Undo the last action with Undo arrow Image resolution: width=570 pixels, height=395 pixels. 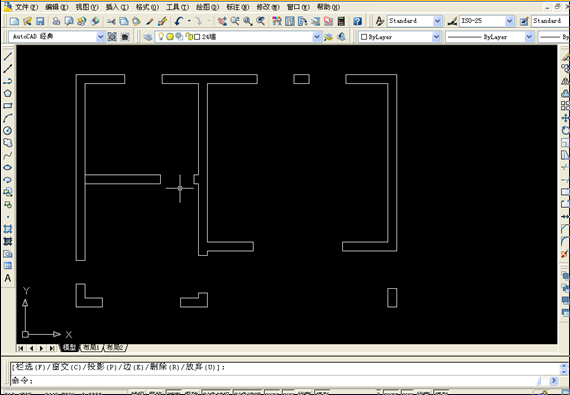[178, 21]
